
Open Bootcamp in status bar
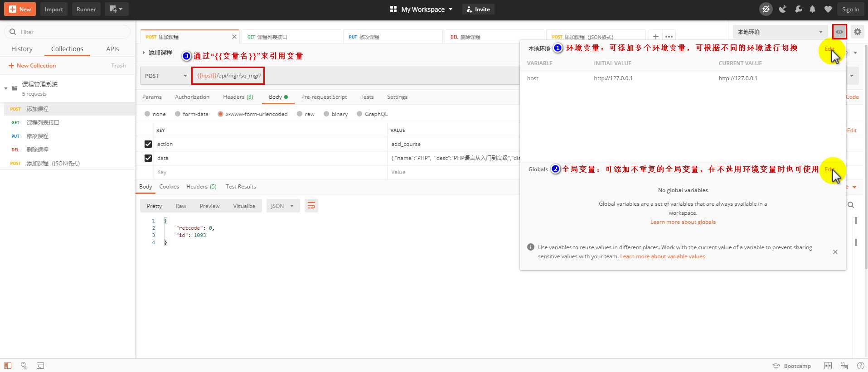792,366
